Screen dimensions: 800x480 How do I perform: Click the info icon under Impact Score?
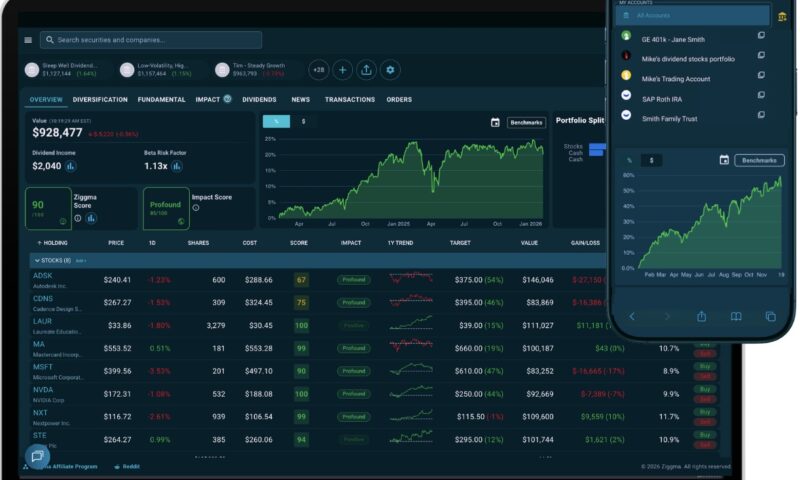point(196,208)
